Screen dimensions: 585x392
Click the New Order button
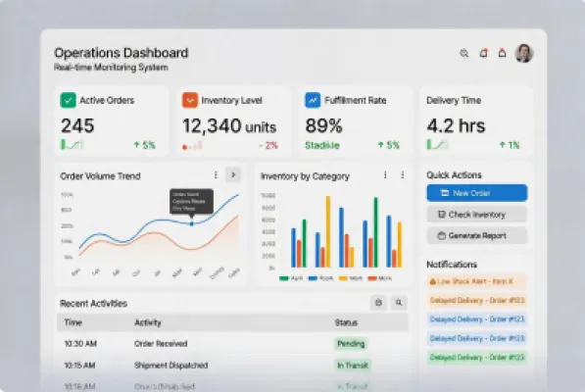(x=477, y=193)
